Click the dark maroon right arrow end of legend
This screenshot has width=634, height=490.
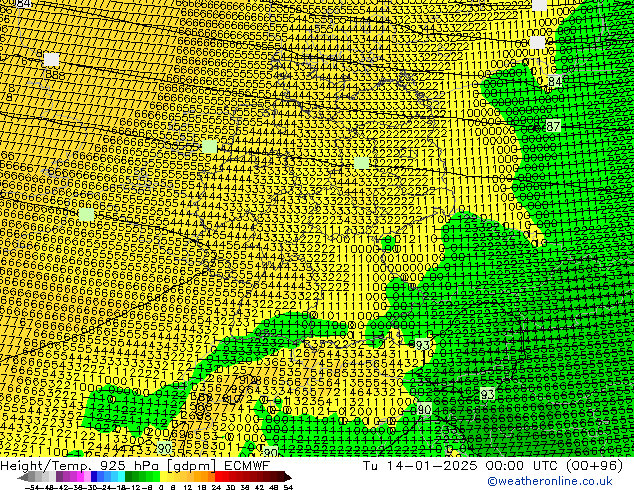click(288, 477)
